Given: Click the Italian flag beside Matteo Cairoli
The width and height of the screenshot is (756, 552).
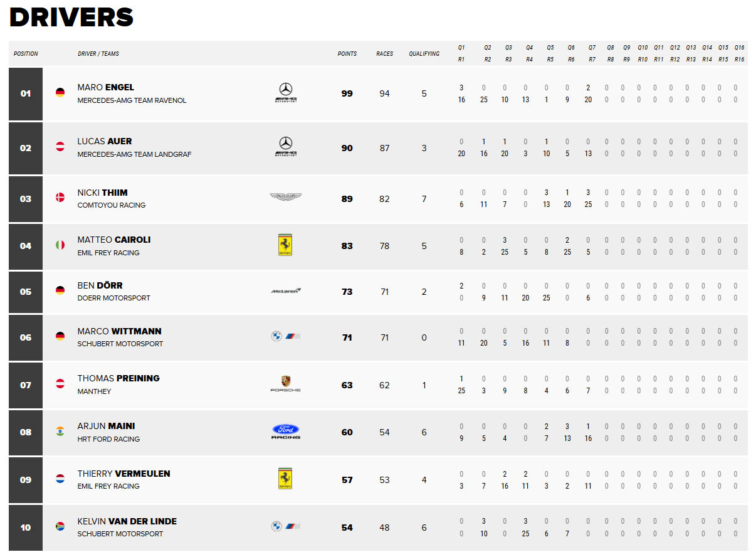Looking at the screenshot, I should tap(60, 245).
